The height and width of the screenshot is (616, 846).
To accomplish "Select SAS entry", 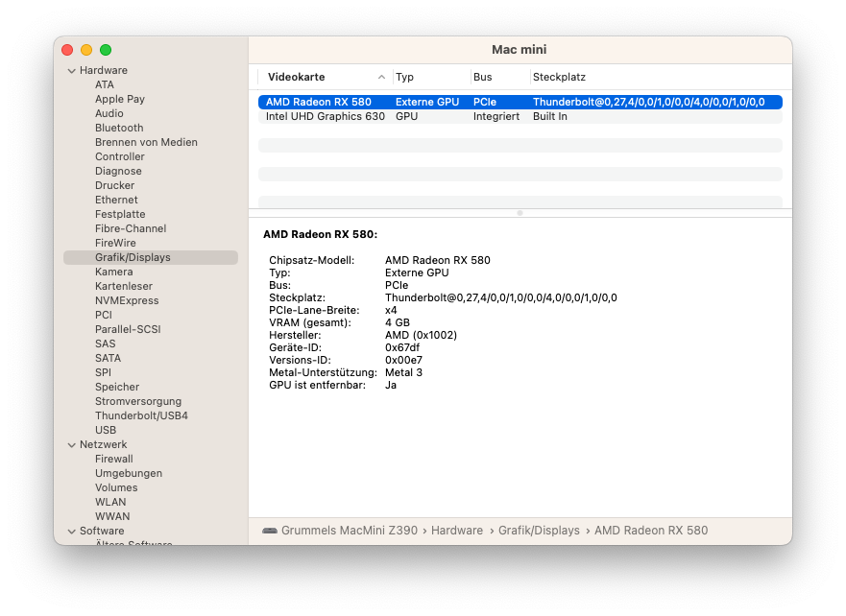I will click(106, 344).
